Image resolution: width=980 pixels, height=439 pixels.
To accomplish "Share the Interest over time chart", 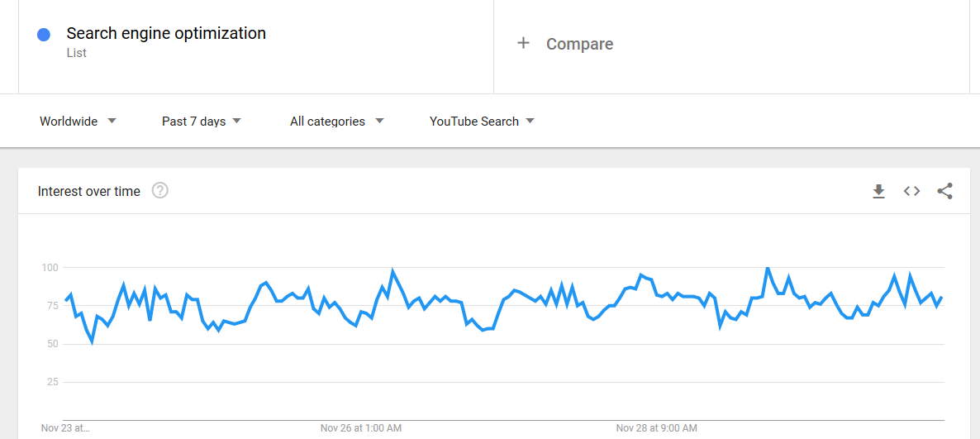I will tap(945, 191).
